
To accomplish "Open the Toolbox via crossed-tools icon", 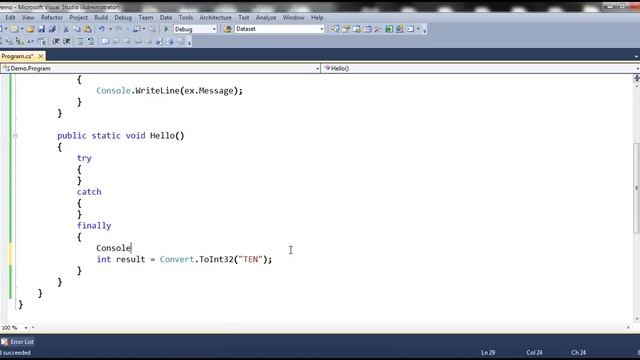I will 378,29.
